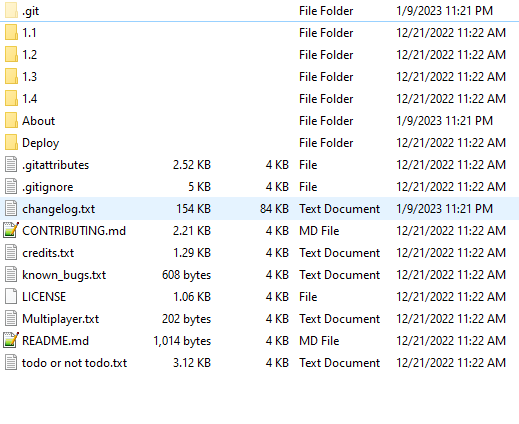Select the known_bugs.txt Text Document type
The width and height of the screenshot is (519, 424).
click(340, 275)
